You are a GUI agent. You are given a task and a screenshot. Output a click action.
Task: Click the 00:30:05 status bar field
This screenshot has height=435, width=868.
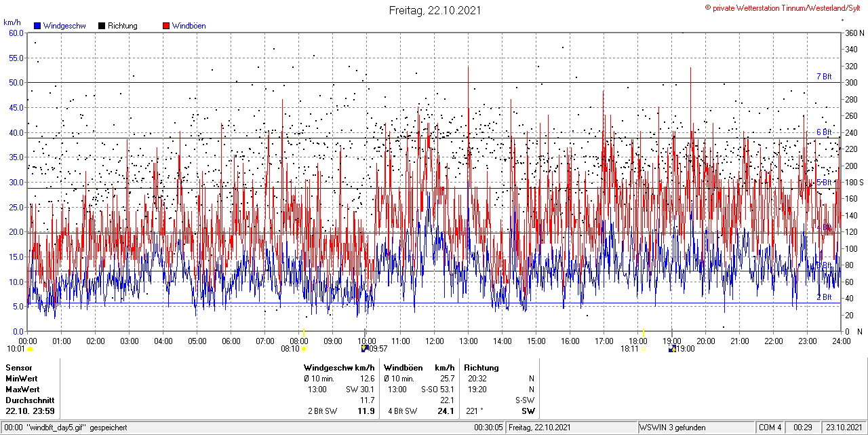[488, 428]
